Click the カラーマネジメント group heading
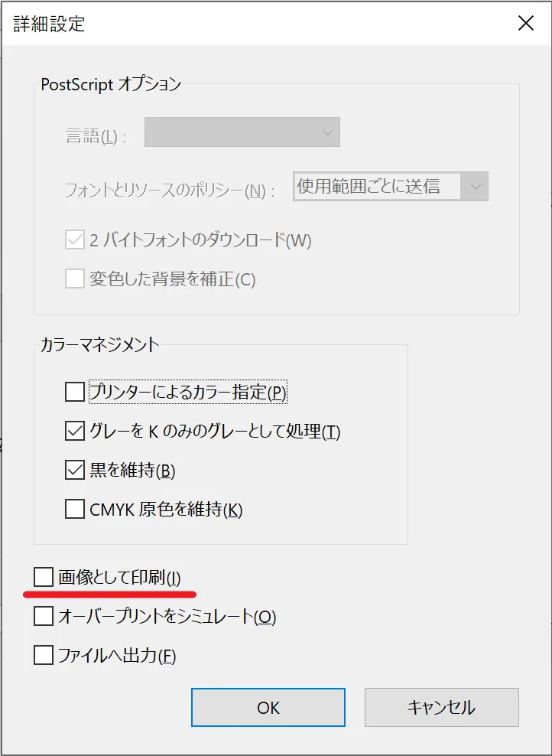The height and width of the screenshot is (756, 552). coord(99,344)
